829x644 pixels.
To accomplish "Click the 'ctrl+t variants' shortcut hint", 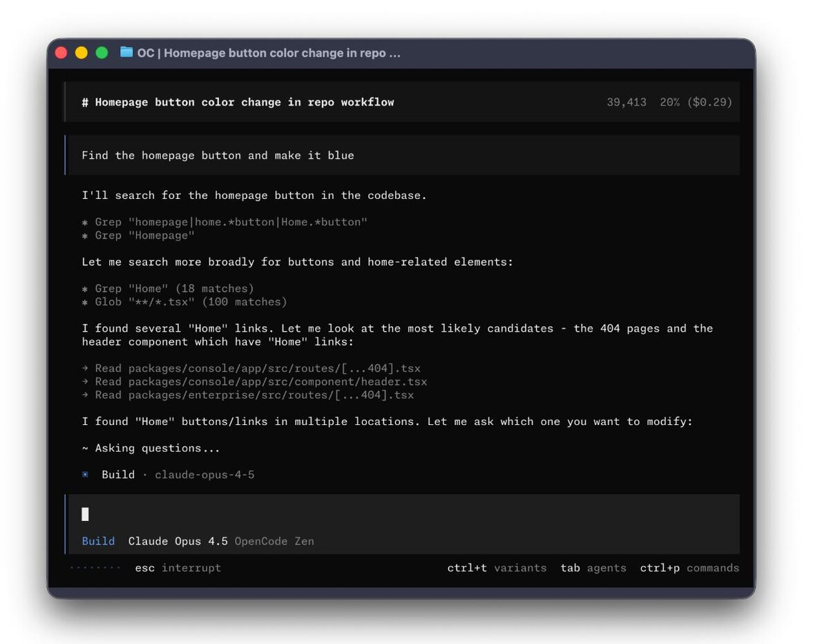I will click(x=497, y=568).
